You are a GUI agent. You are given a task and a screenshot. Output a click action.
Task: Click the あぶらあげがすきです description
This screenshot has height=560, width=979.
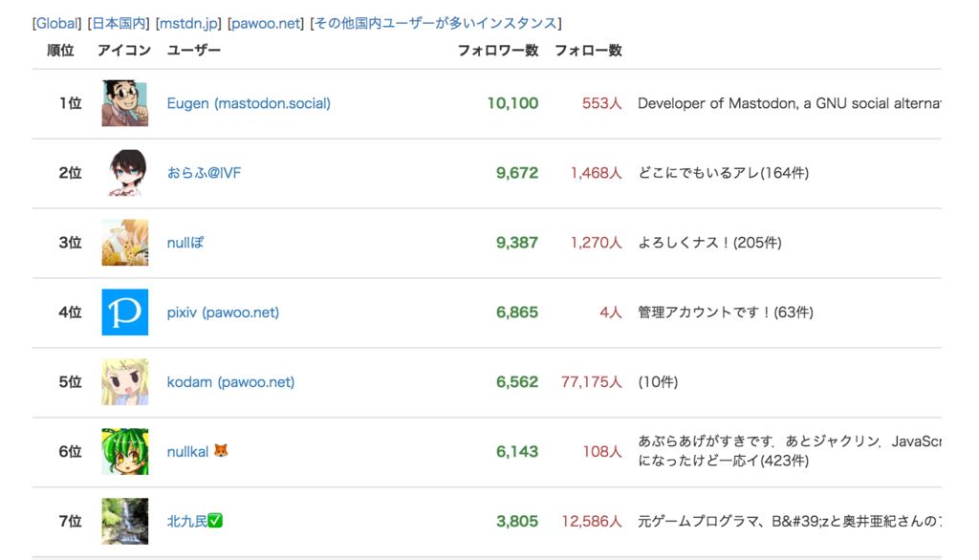click(x=789, y=451)
